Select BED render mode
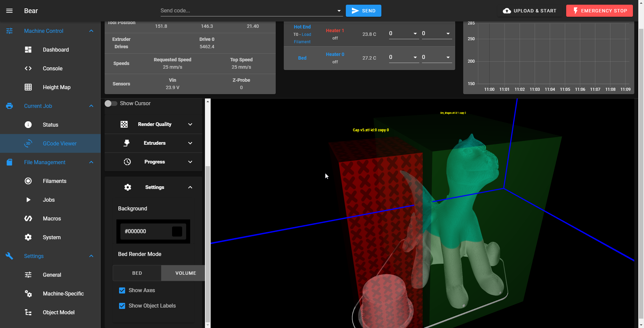Viewport: 644px width, 328px height. (x=137, y=273)
